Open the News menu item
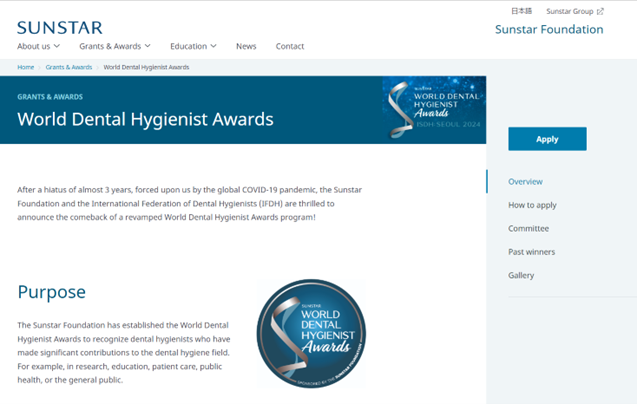Screen dimensions: 637x404 246,46
